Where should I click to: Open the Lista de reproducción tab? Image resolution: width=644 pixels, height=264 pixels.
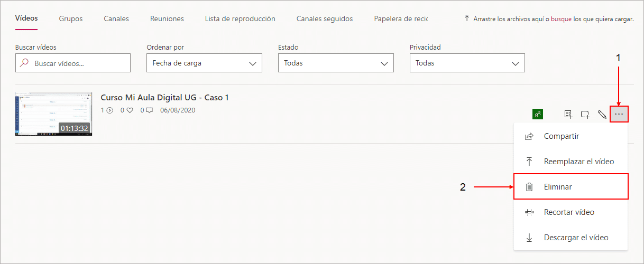point(240,18)
